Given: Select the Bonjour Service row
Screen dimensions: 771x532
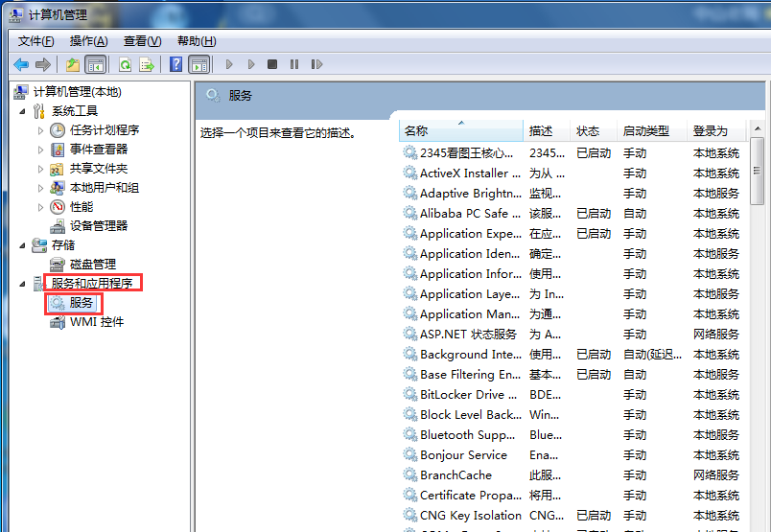Looking at the screenshot, I should (572, 455).
